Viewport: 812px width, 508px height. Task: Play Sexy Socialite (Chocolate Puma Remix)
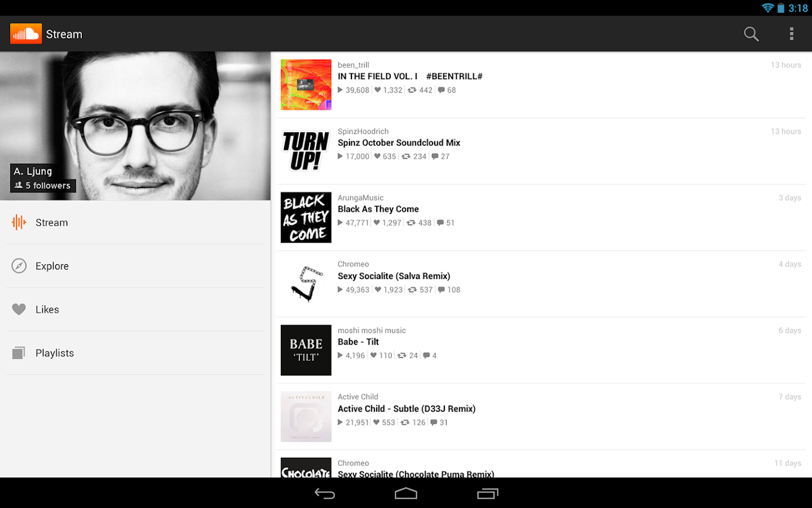[416, 474]
